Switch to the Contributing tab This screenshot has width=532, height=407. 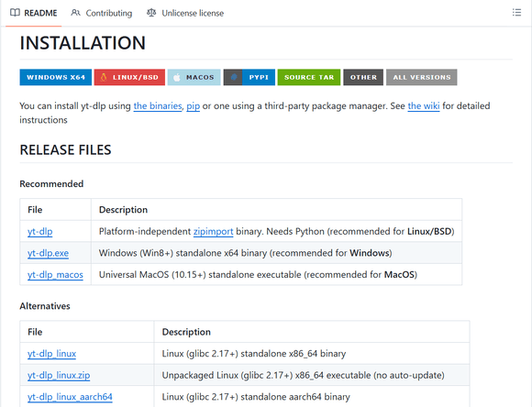102,13
